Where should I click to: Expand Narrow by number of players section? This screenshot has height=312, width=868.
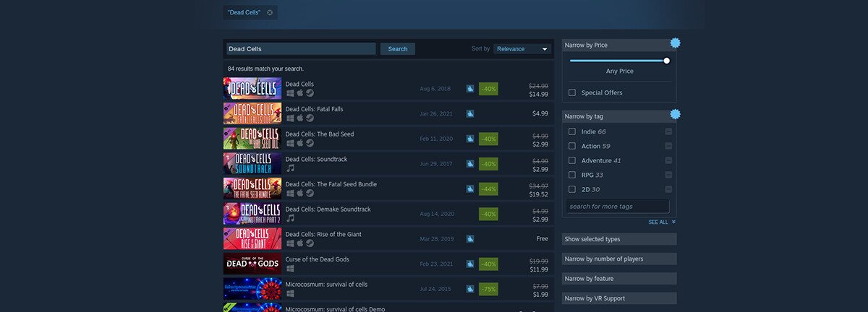(619, 259)
